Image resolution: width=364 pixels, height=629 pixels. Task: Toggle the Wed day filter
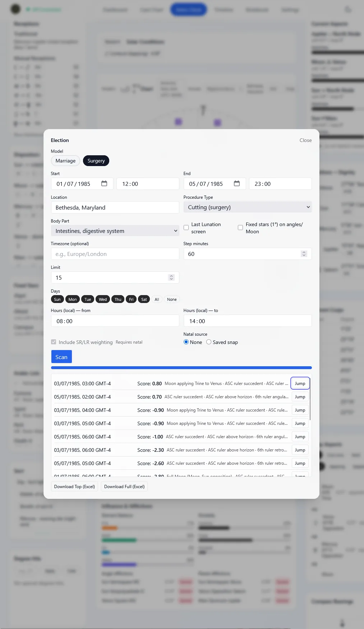(103, 299)
